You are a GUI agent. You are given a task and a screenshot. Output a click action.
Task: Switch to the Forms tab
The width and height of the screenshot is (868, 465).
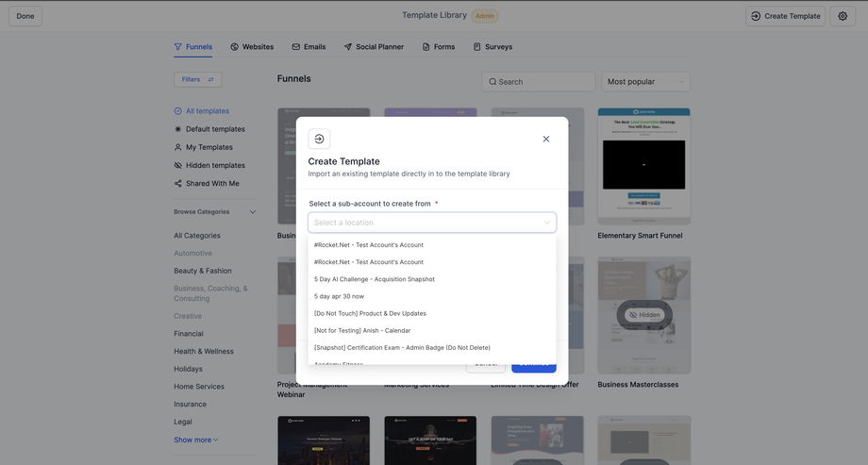[439, 47]
